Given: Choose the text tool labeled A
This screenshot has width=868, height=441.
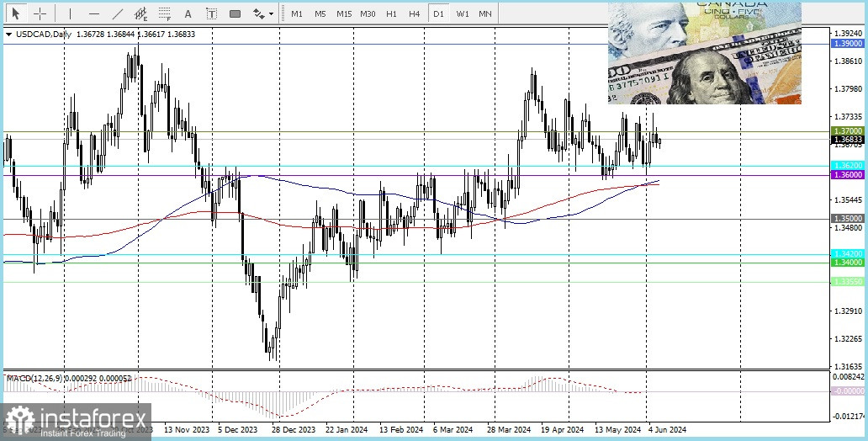Looking at the screenshot, I should [188, 13].
